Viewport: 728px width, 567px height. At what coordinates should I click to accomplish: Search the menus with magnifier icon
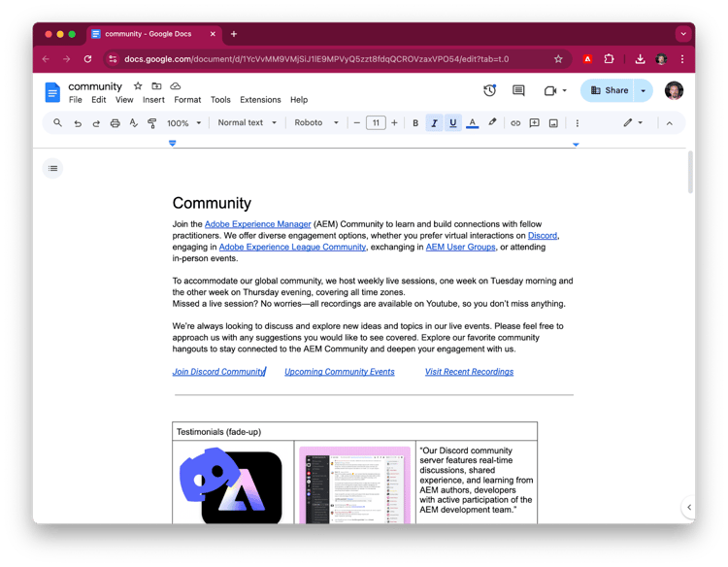coord(57,123)
